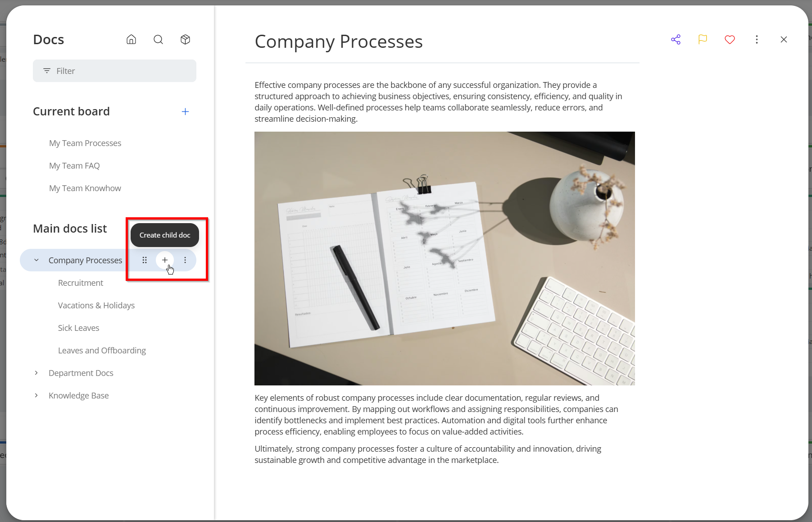Close the Docs panel with the X
This screenshot has width=812, height=522.
(x=784, y=40)
